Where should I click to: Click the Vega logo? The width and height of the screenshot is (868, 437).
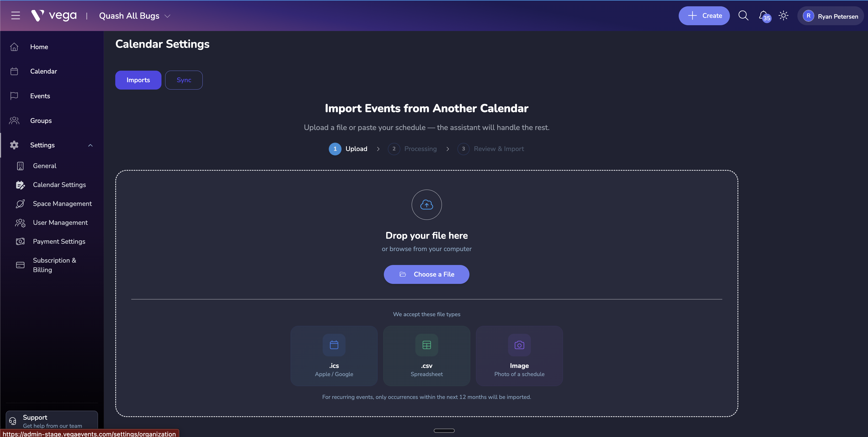pos(53,15)
